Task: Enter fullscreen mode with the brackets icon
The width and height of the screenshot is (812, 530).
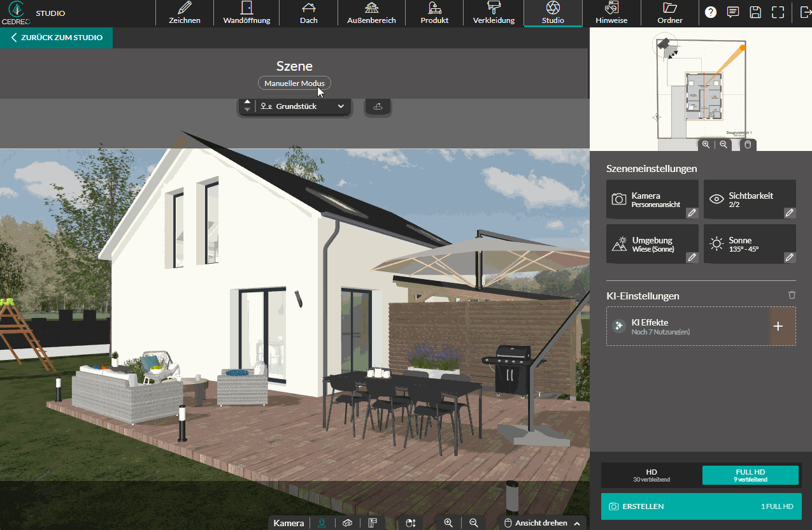Action: tap(778, 12)
